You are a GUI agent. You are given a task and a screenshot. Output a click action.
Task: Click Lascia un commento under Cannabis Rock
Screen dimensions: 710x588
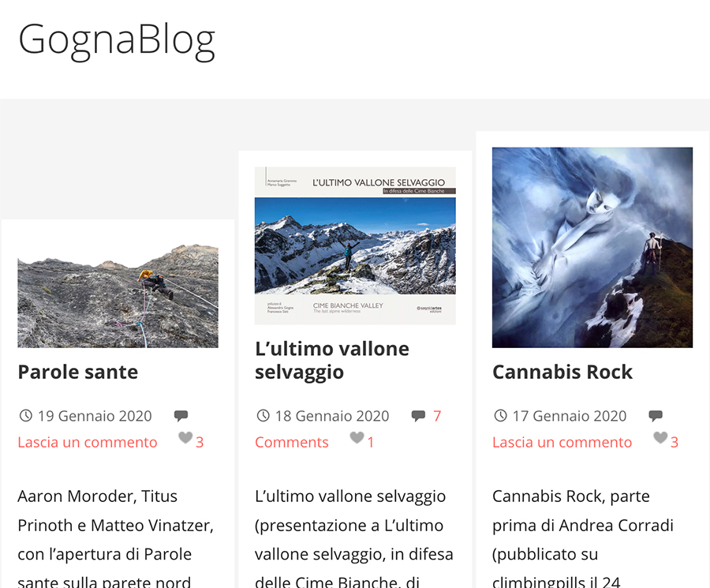(x=562, y=442)
